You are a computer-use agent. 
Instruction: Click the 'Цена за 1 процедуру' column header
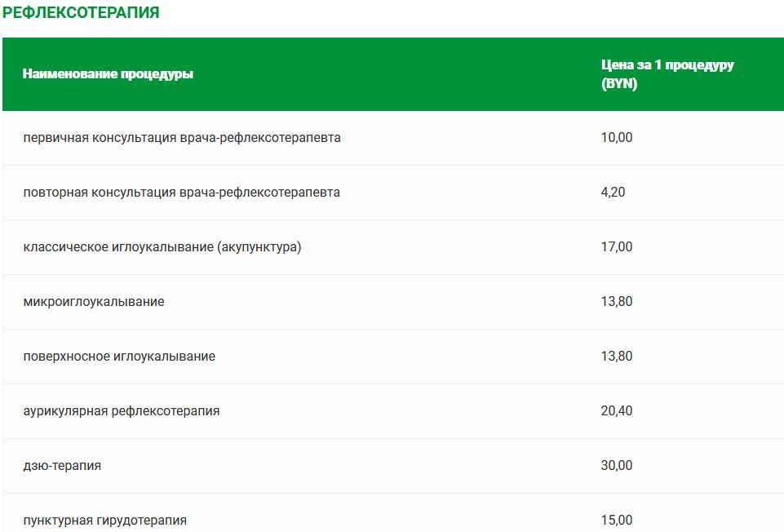(667, 65)
